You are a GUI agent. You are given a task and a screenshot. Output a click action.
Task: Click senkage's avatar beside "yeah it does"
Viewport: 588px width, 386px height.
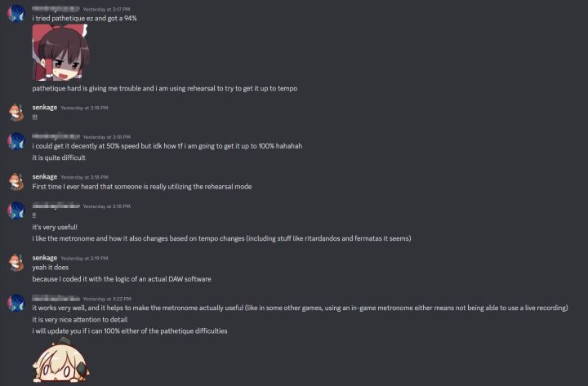pos(15,261)
